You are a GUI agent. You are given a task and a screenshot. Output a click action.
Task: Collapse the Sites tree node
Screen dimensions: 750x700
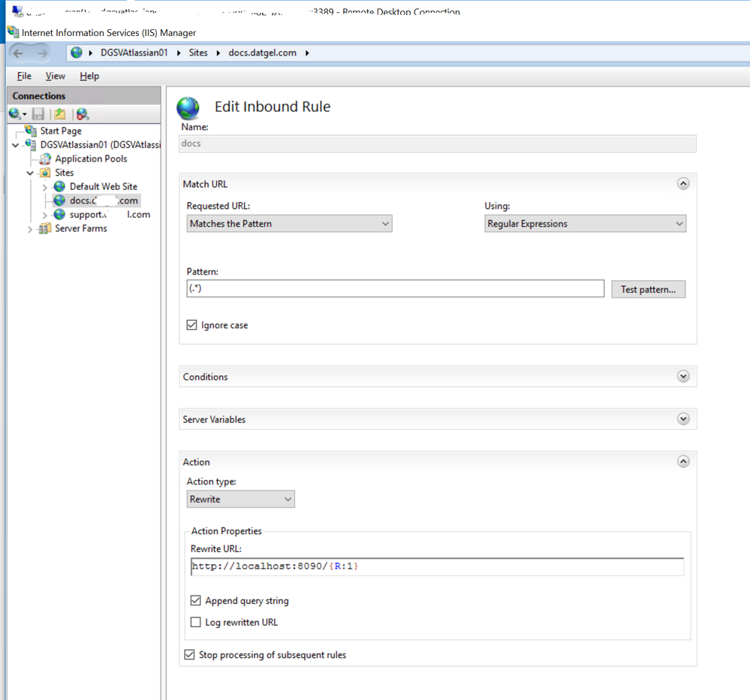click(30, 173)
